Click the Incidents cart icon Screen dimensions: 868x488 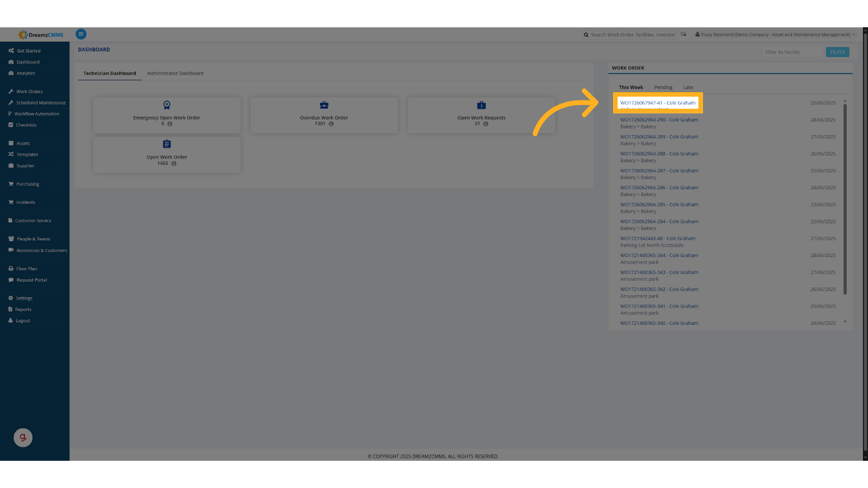pos(11,202)
